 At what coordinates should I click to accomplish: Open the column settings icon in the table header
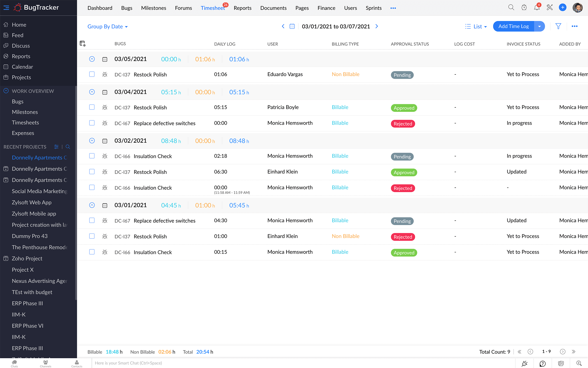(x=82, y=43)
